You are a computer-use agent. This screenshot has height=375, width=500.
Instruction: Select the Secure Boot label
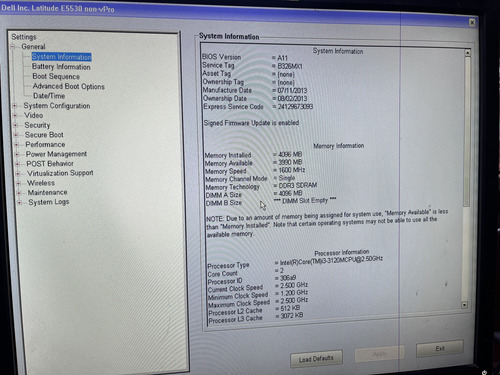click(44, 135)
